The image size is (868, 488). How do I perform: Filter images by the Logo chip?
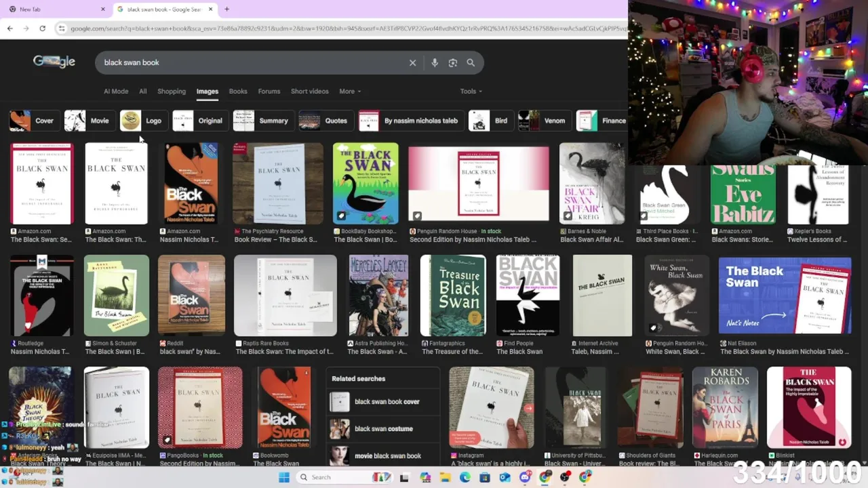point(143,121)
